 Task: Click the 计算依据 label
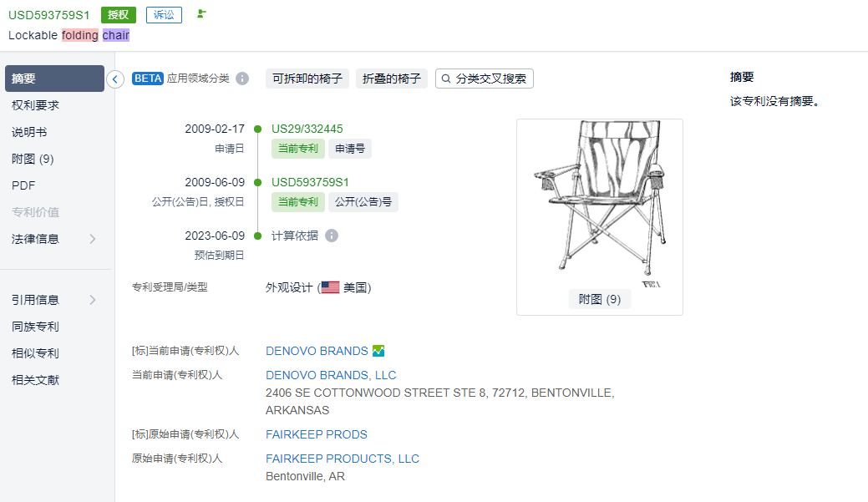(295, 236)
